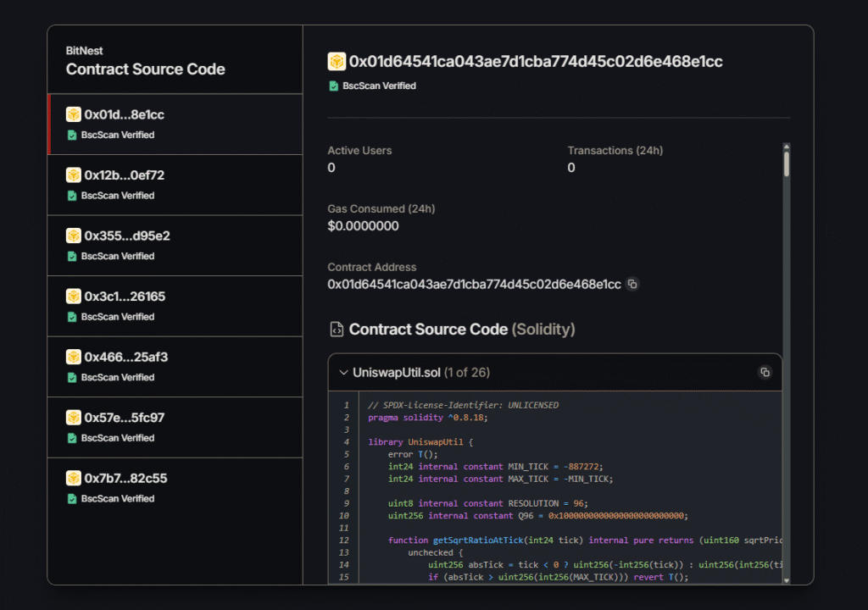Click the Gas Consumed (24h) value $0.0000000
Viewport: 868px width, 610px height.
pos(363,226)
